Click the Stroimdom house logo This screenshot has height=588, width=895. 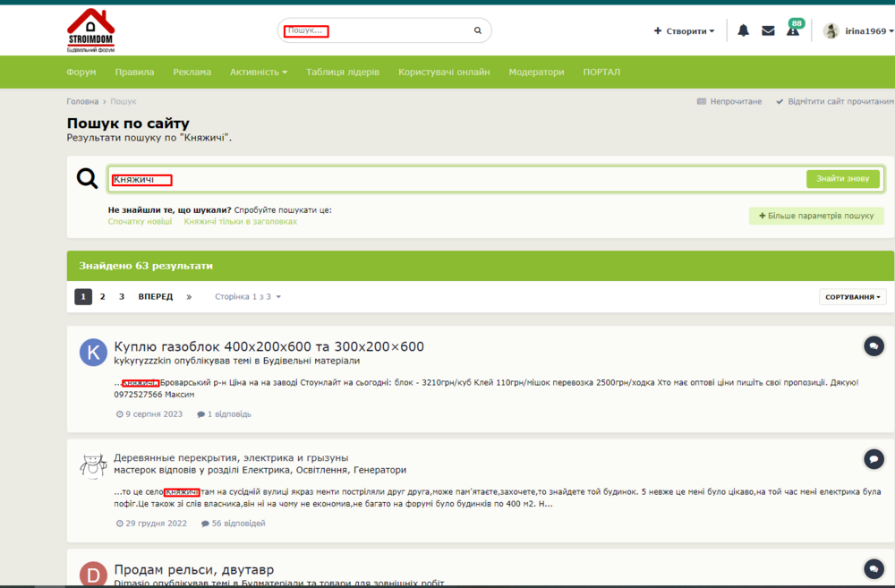coord(90,30)
